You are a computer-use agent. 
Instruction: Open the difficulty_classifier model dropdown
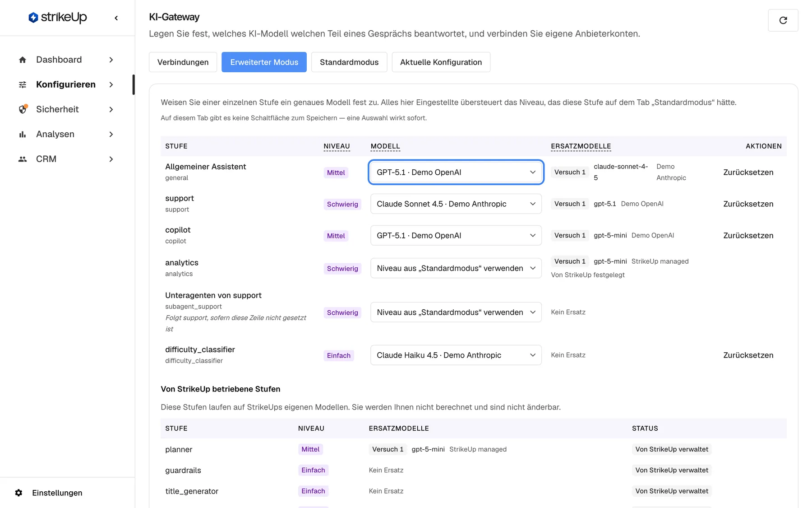coord(456,355)
